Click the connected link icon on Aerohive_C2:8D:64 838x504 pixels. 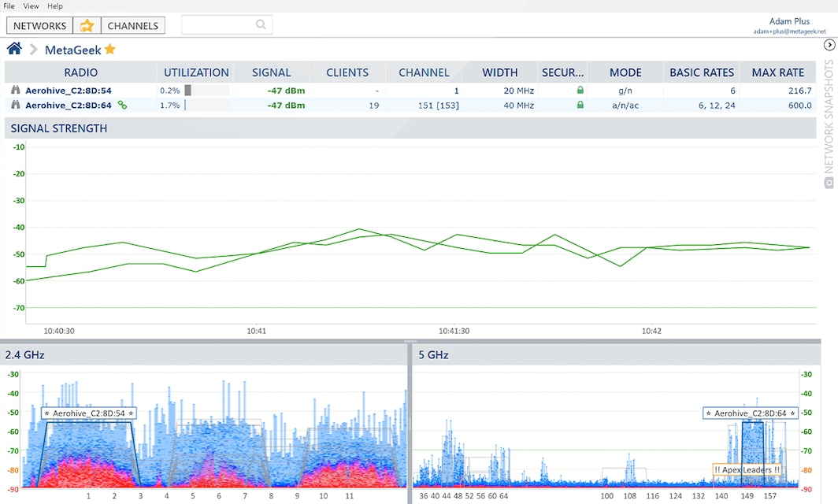click(x=122, y=106)
